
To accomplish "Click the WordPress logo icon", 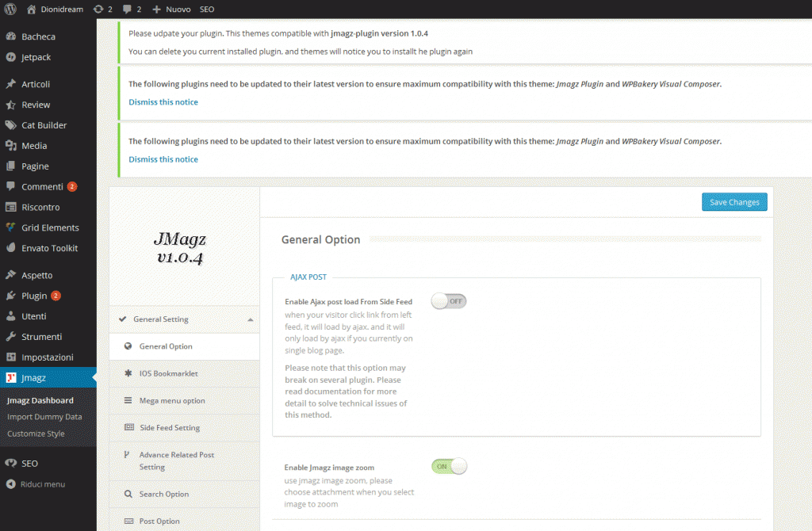I will coord(10,9).
